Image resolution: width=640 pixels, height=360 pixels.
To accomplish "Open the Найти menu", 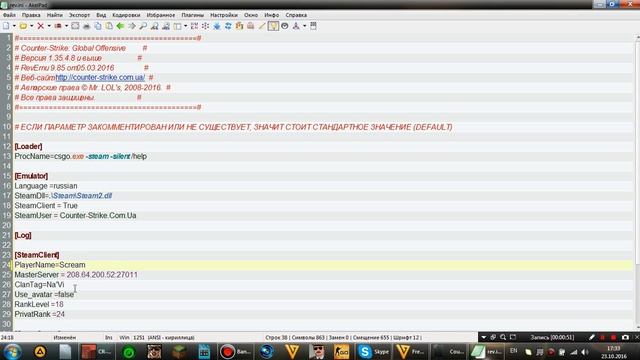I will (x=54, y=15).
